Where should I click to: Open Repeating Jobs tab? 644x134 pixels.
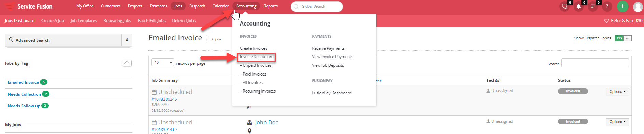pyautogui.click(x=117, y=21)
